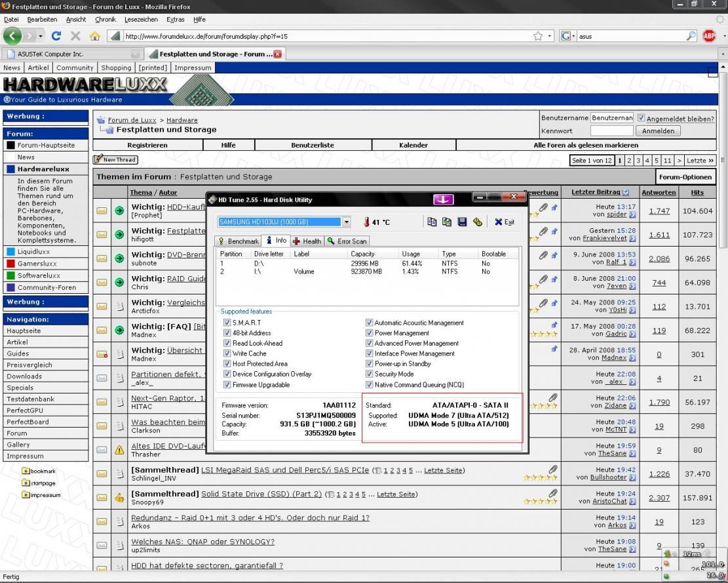This screenshot has width=728, height=583.
Task: Open Welches NAS: QNAP oder SYNOLOGY thread
Action: [202, 542]
